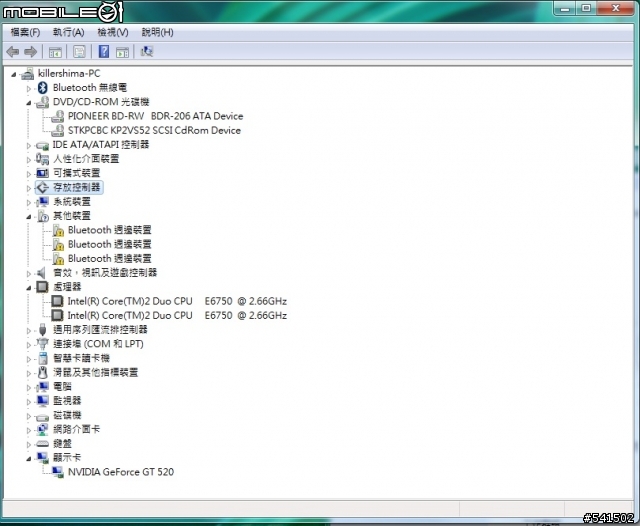This screenshot has height=526, width=640.
Task: Expand the 連接埠 (COM 和 LPT) category
Action: pos(29,345)
